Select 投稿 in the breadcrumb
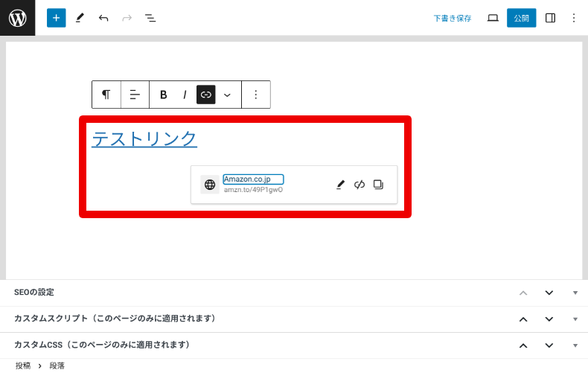The height and width of the screenshot is (373, 588). [x=23, y=366]
